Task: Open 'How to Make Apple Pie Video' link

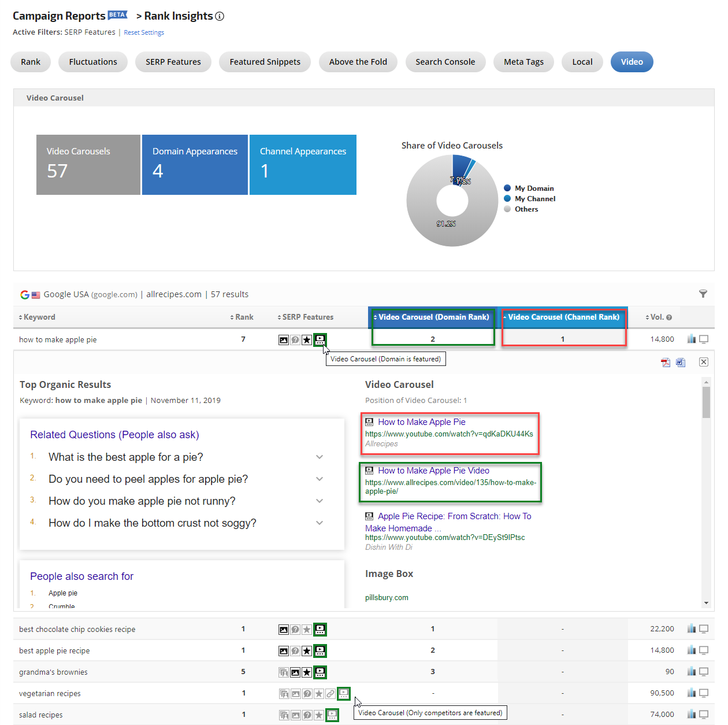Action: [x=433, y=471]
